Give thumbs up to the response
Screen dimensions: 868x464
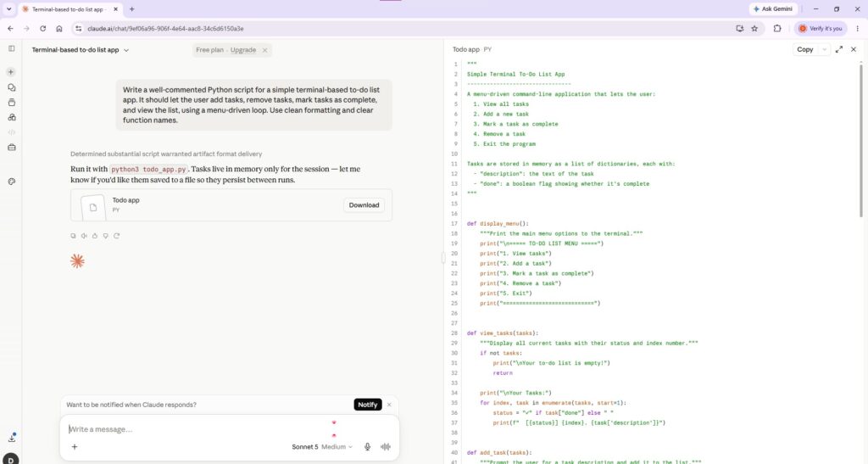[x=95, y=236]
